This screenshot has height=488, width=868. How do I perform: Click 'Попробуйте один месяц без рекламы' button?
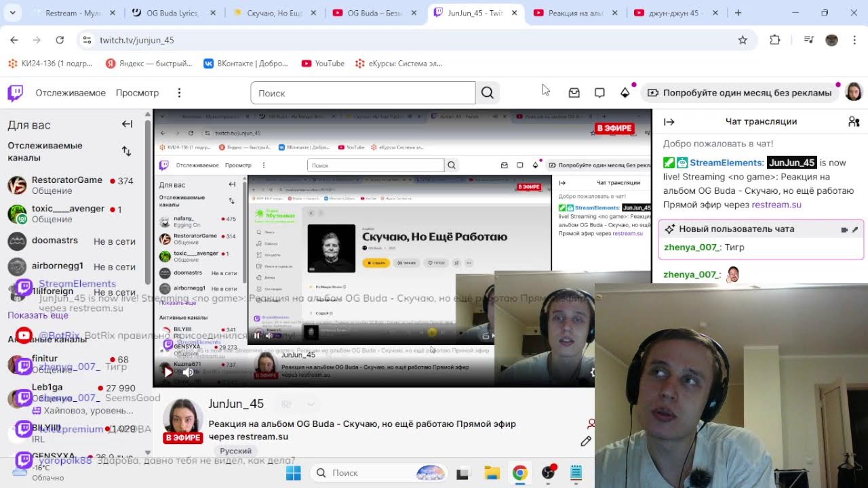point(739,93)
